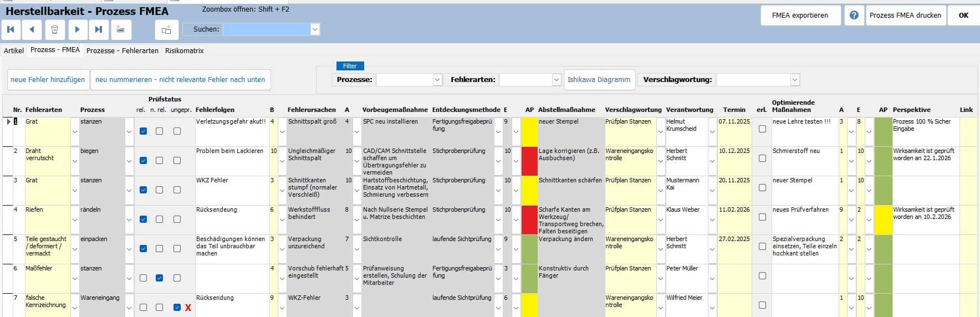Click the FMEA exportieren button
This screenshot has width=980, height=317.
point(800,16)
